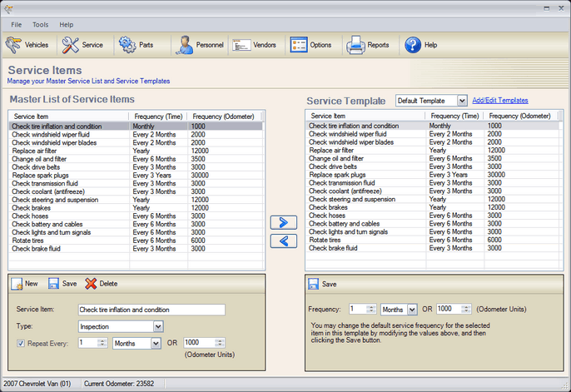Adjust the Repeat Every number stepper
The width and height of the screenshot is (571, 392).
pos(102,343)
